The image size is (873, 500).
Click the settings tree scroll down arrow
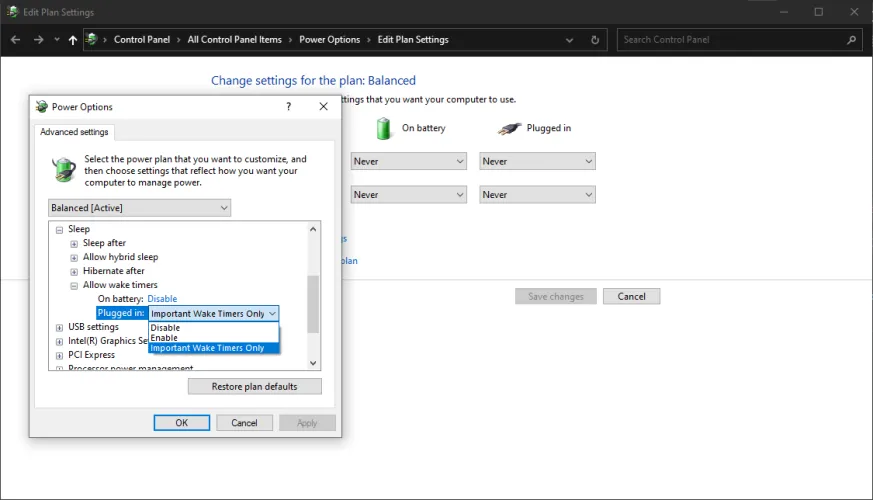(x=314, y=363)
